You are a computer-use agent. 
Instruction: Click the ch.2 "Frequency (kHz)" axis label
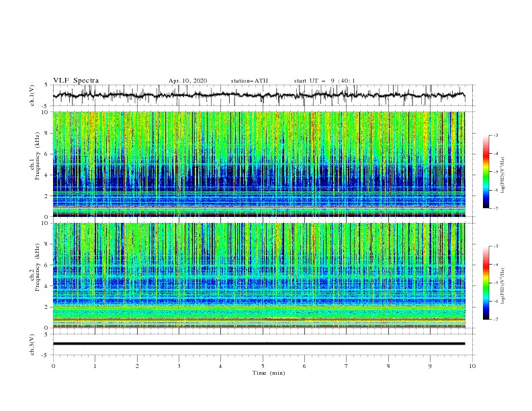38,267
